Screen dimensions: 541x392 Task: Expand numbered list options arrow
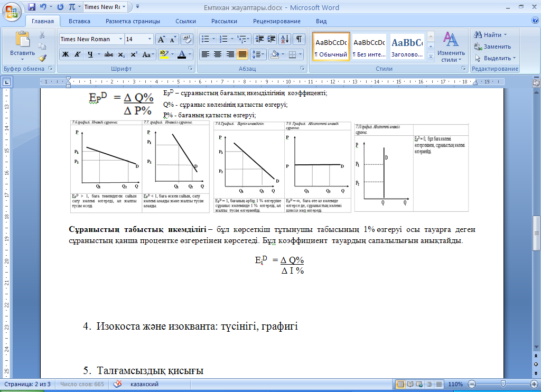232,39
